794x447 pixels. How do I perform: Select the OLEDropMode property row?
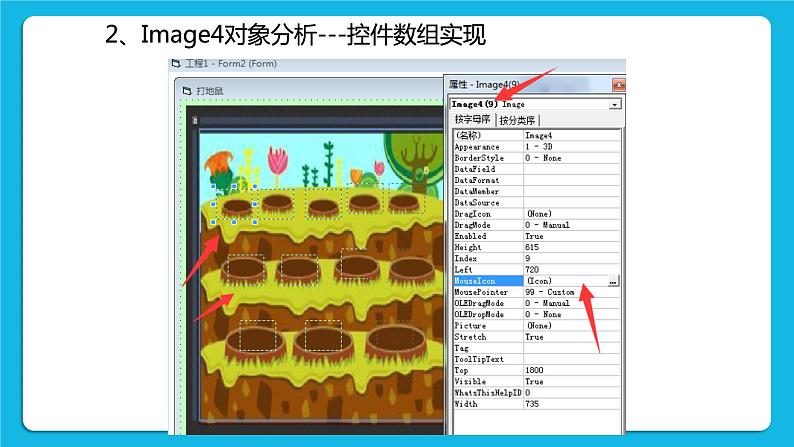point(537,314)
